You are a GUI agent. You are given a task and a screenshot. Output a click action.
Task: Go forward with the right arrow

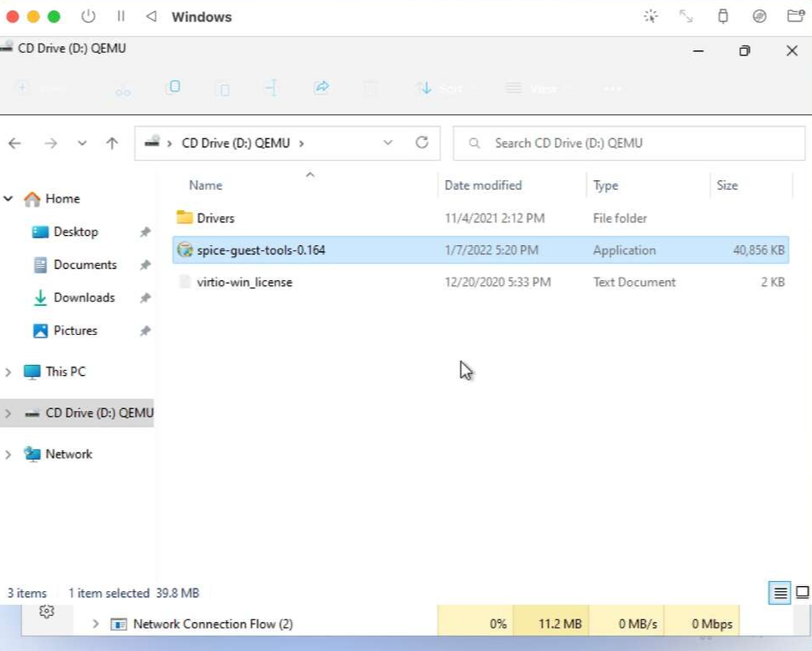pos(50,144)
